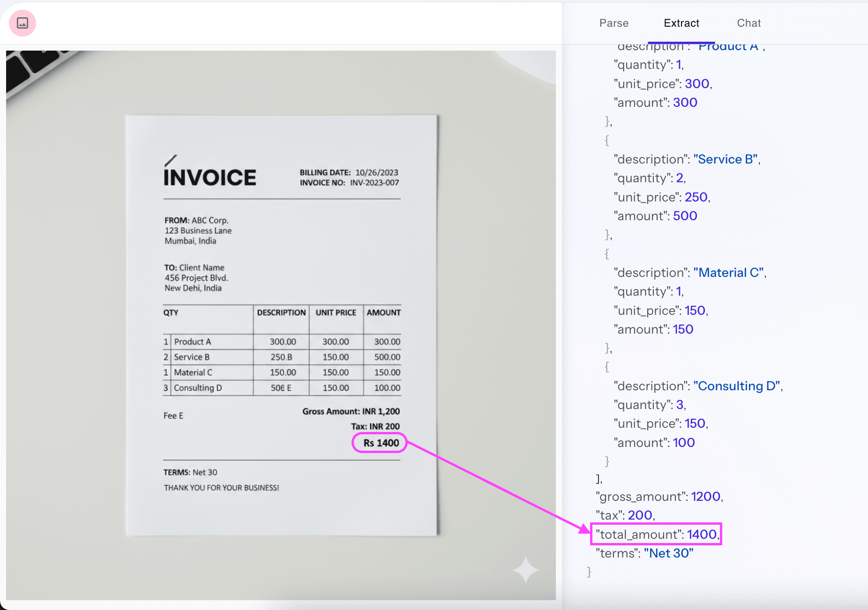Click the slash logo above INVOICE heading
This screenshot has width=868, height=610.
point(171,161)
